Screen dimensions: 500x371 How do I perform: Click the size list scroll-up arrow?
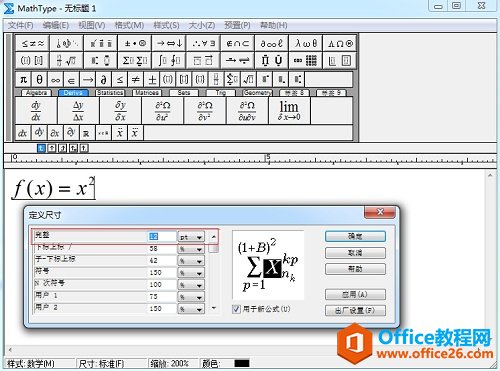pyautogui.click(x=214, y=237)
